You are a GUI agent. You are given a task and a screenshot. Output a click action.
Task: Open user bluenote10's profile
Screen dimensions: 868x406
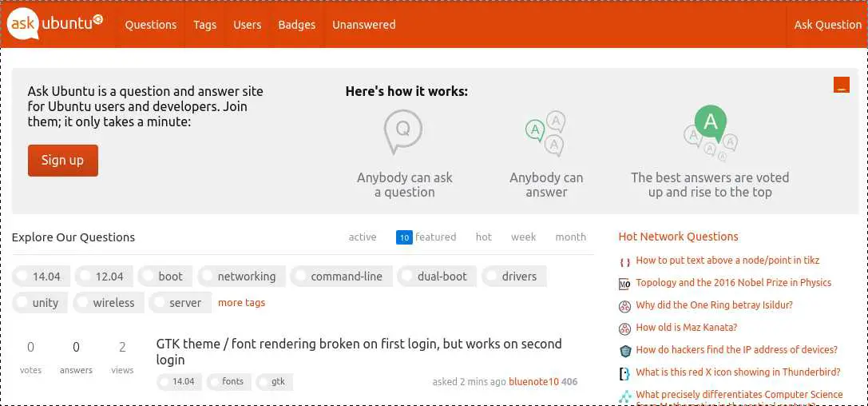[533, 382]
